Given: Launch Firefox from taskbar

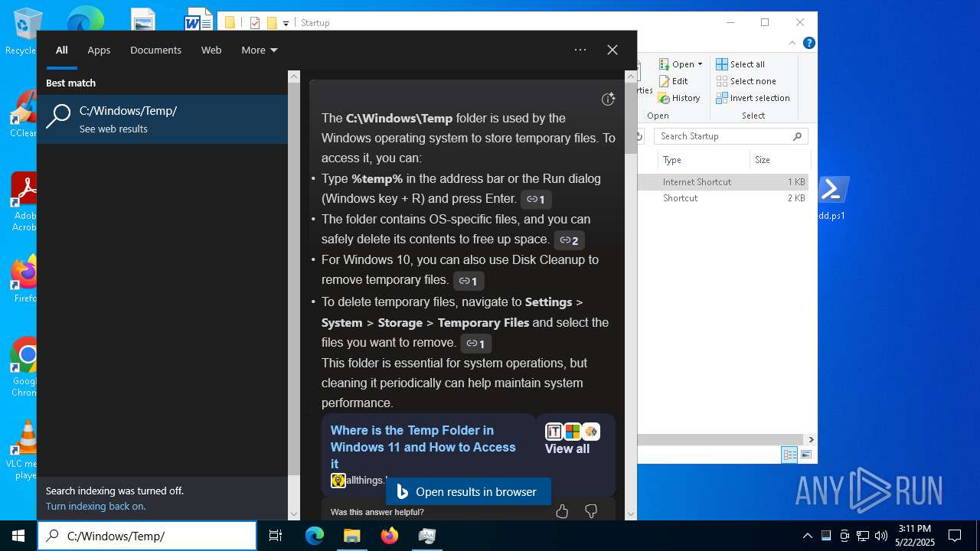Looking at the screenshot, I should point(390,536).
